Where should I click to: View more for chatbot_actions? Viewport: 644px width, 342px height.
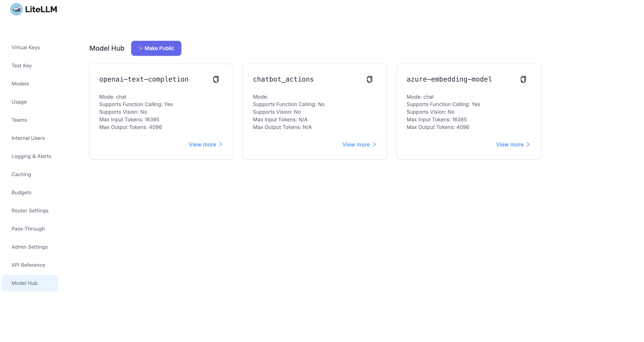(x=359, y=145)
